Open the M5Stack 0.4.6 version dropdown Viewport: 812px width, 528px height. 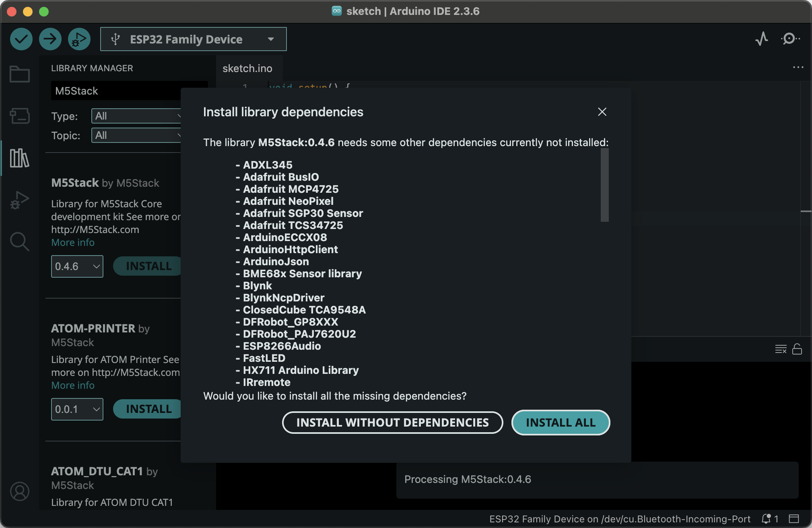click(77, 266)
